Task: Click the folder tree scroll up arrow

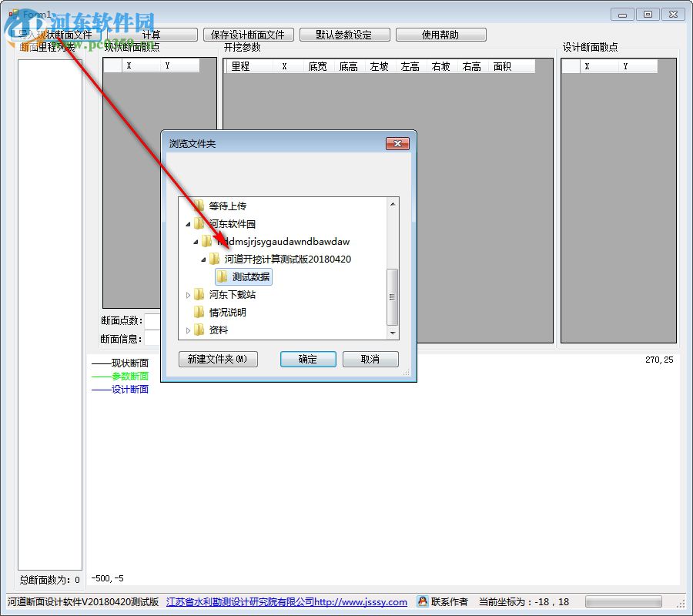Action: [x=393, y=204]
